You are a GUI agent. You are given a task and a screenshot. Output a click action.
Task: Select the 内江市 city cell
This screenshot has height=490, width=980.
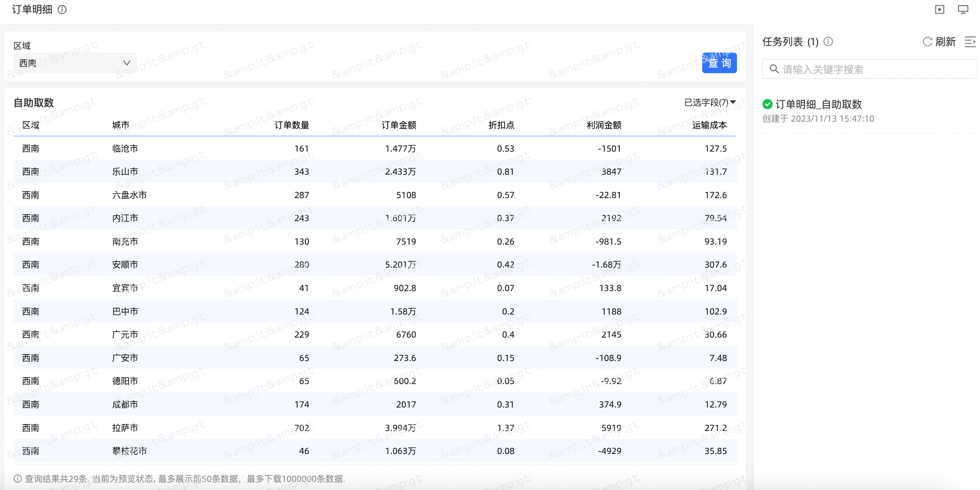point(125,218)
